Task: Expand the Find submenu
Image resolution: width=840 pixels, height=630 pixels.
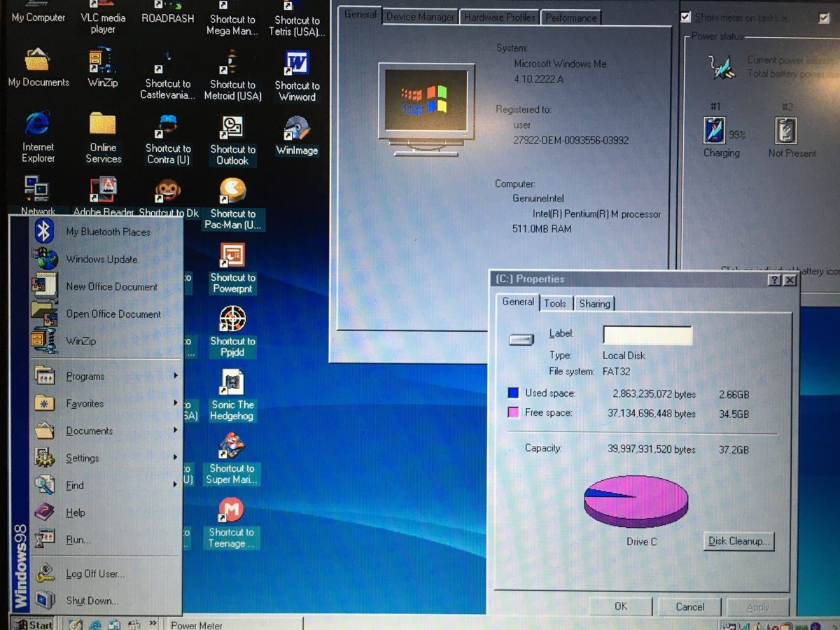Action: (106, 485)
